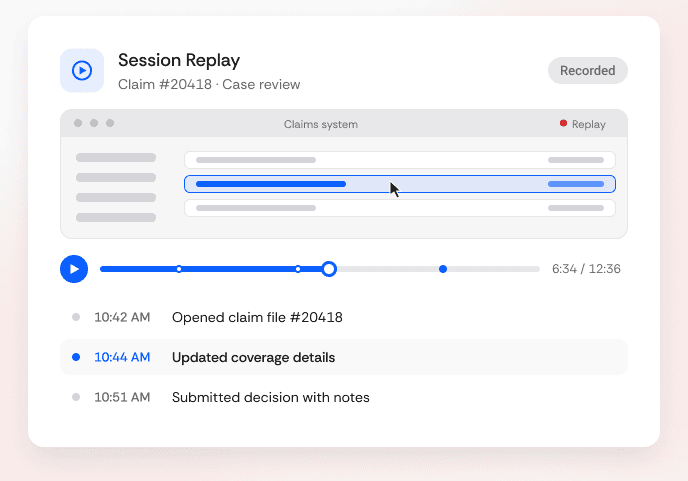Screen dimensions: 688x481
Task: Click the Session Replay play-circle icon
Action: pyautogui.click(x=82, y=70)
